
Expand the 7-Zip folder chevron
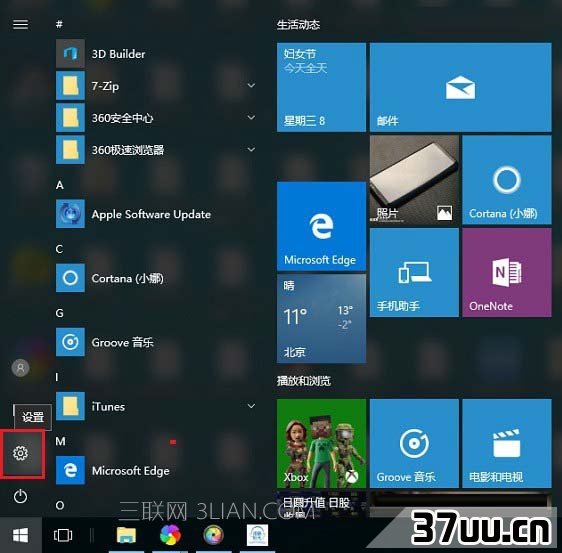[x=252, y=85]
